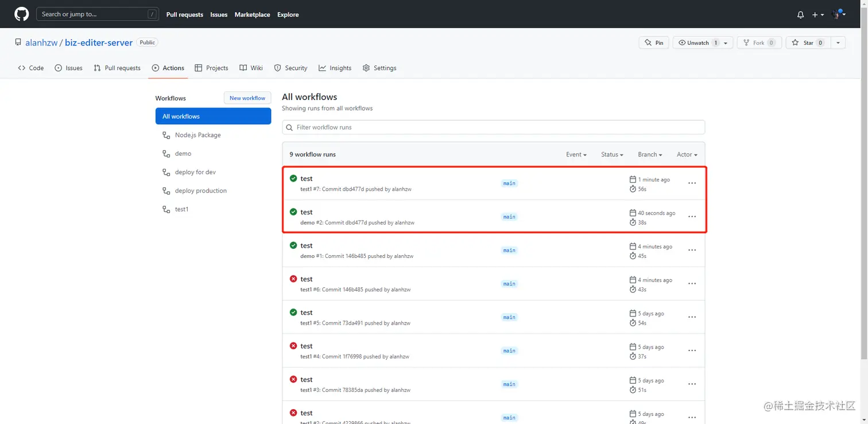Switch to the Insights tab
868x424 pixels.
pyautogui.click(x=335, y=68)
